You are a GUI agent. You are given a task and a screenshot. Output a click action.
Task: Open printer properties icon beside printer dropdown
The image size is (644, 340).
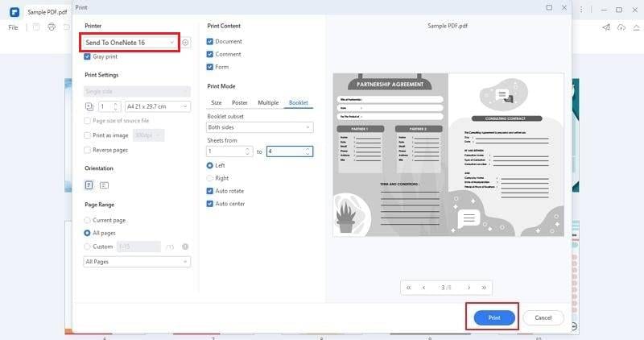186,43
